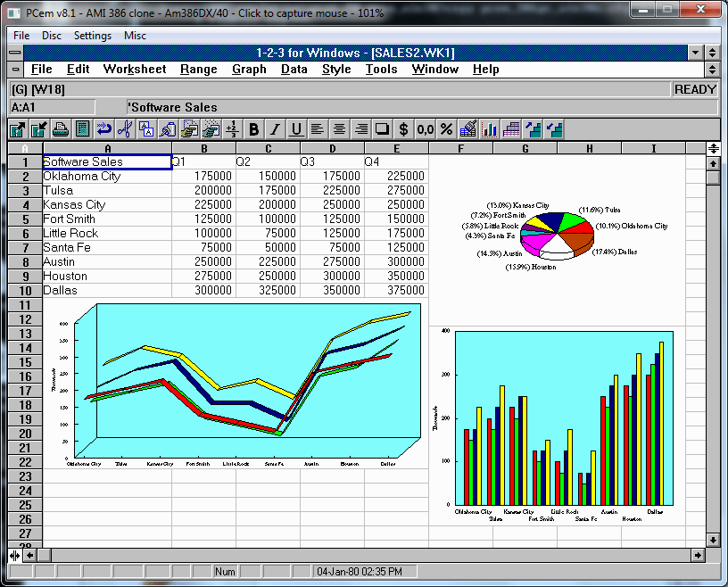Apply percent format icon
Viewport: 728px width, 587px height.
(x=446, y=129)
